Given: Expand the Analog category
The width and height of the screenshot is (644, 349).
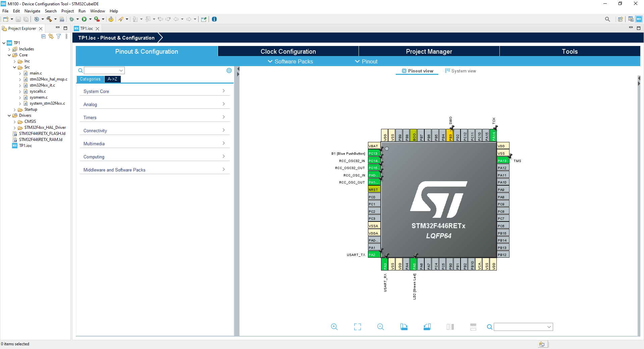Looking at the screenshot, I should [155, 104].
